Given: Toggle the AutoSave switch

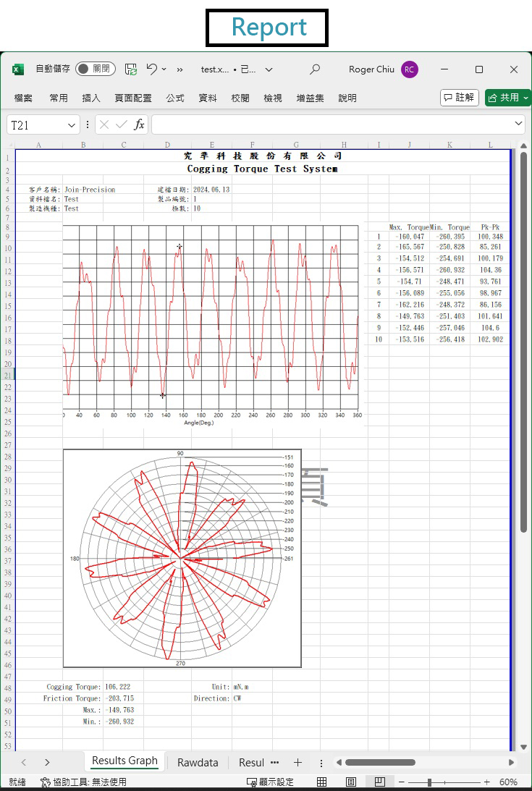Looking at the screenshot, I should click(96, 69).
